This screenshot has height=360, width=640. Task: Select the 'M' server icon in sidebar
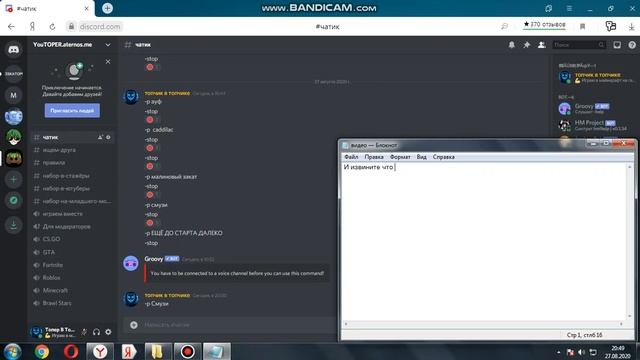tap(13, 95)
